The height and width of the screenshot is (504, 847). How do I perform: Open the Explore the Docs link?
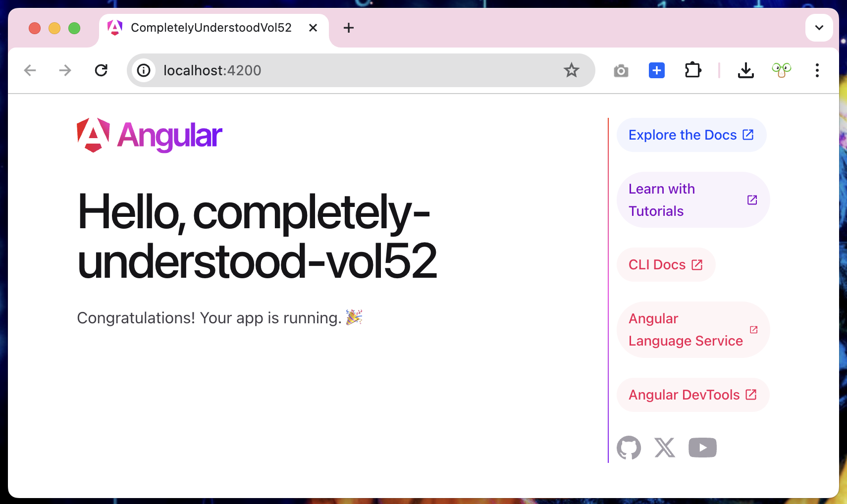(691, 135)
